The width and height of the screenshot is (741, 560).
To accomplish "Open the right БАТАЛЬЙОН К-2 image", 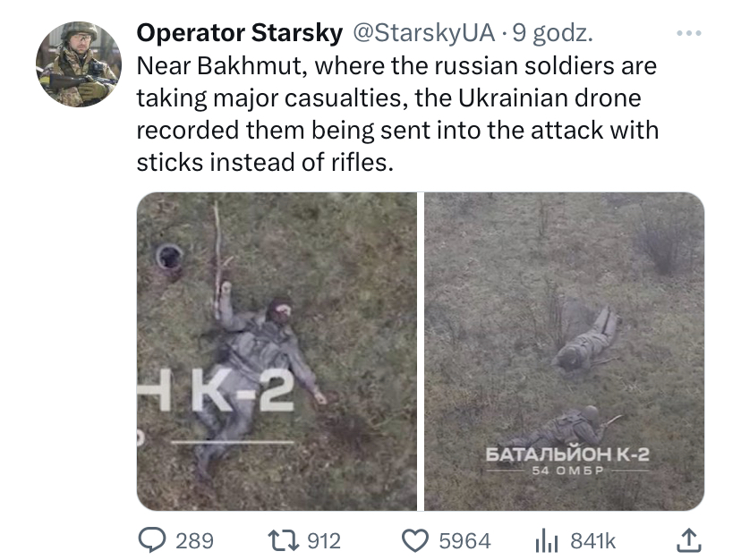I will pos(565,352).
